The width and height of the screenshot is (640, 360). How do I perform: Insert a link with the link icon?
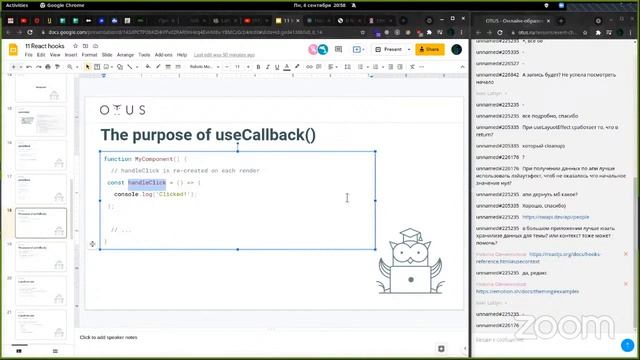point(309,67)
